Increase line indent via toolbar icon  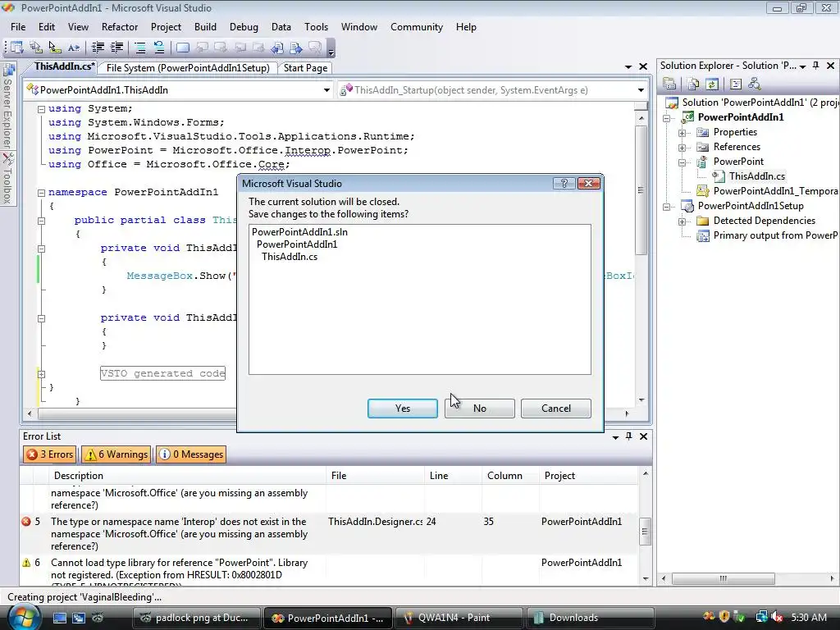click(x=116, y=48)
